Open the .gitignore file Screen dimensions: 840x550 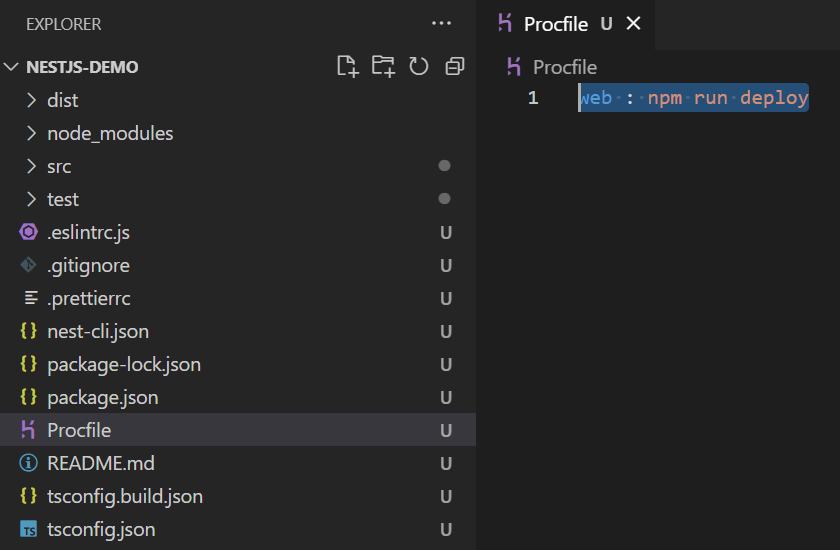click(238, 266)
